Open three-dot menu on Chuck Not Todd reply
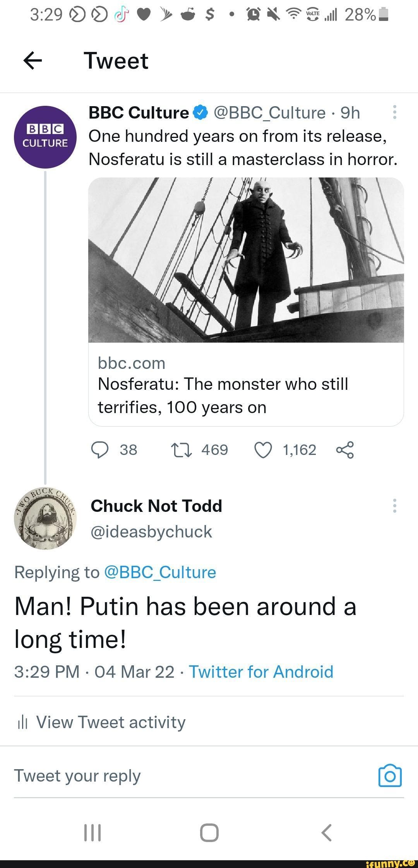The height and width of the screenshot is (868, 418). click(394, 506)
